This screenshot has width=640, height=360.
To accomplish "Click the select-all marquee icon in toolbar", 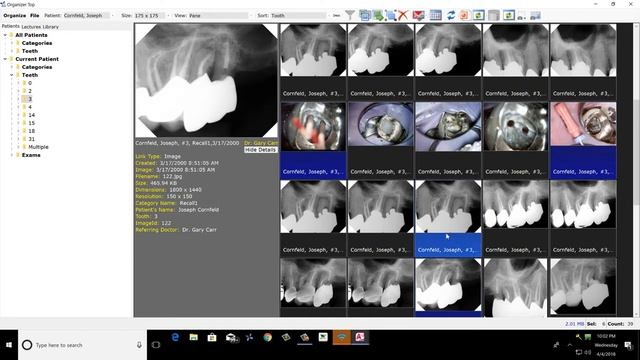I will click(x=391, y=16).
